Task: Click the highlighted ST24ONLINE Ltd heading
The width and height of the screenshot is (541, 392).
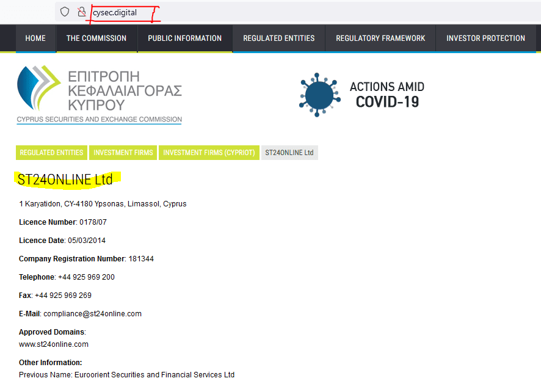Action: [65, 180]
